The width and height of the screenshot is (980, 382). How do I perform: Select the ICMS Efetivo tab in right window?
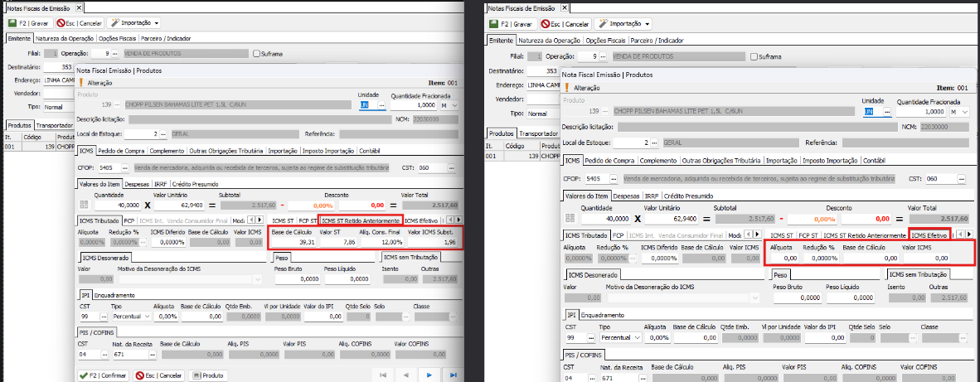click(929, 235)
